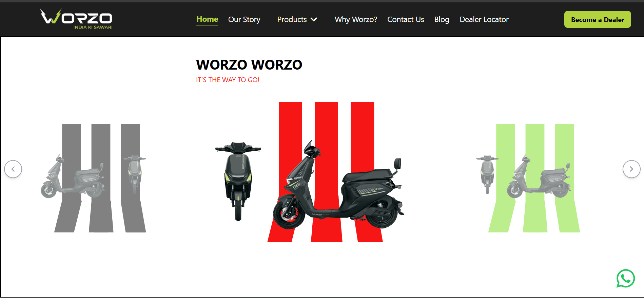Open Our Story page
The width and height of the screenshot is (644, 298).
coord(244,20)
